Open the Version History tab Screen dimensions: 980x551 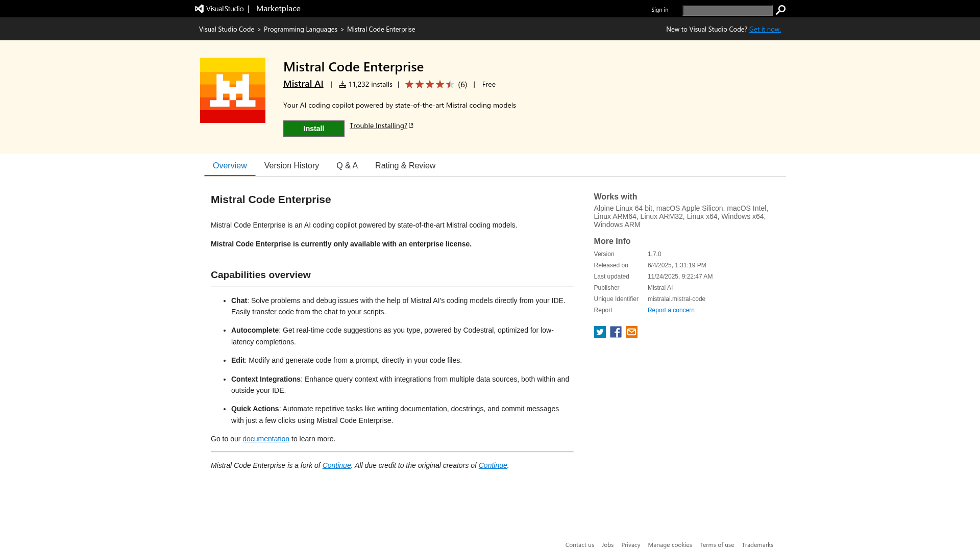[291, 166]
